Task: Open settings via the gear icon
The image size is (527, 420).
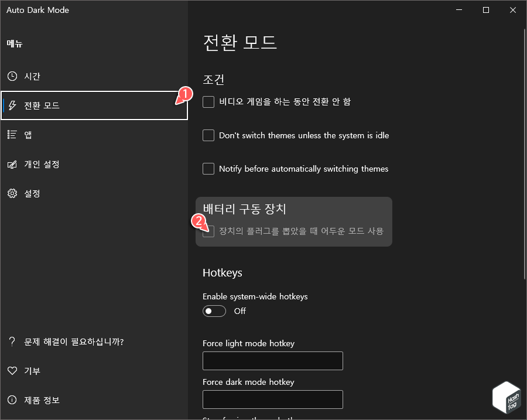Action: 12,194
